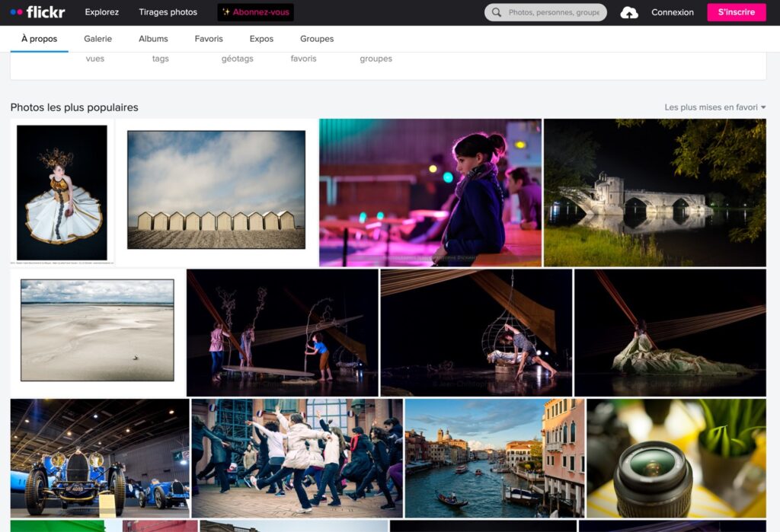Switch to the Favoris tab
The width and height of the screenshot is (780, 532).
208,38
